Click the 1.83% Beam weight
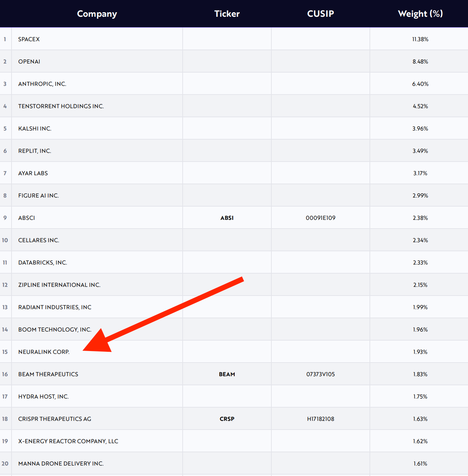 coord(420,374)
